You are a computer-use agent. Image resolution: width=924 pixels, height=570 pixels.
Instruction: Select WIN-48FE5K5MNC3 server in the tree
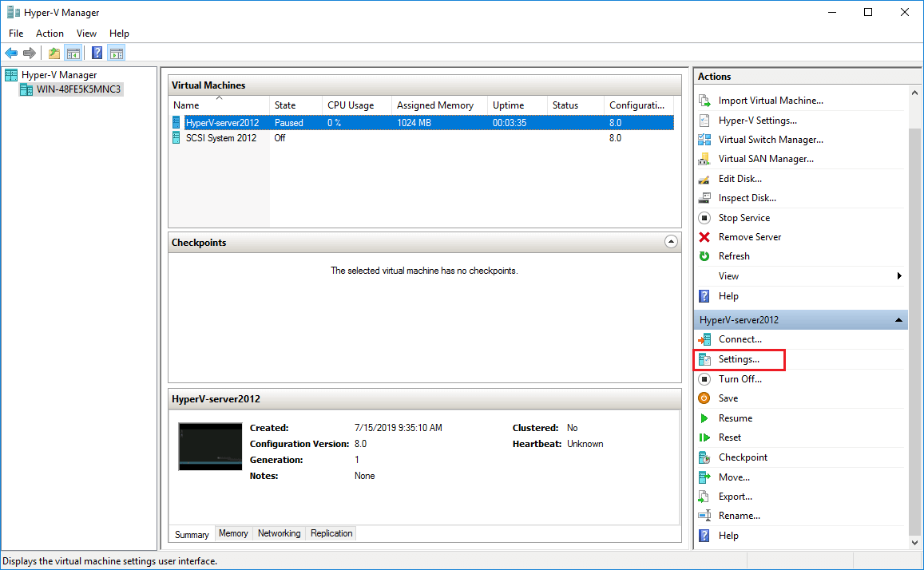pos(78,89)
